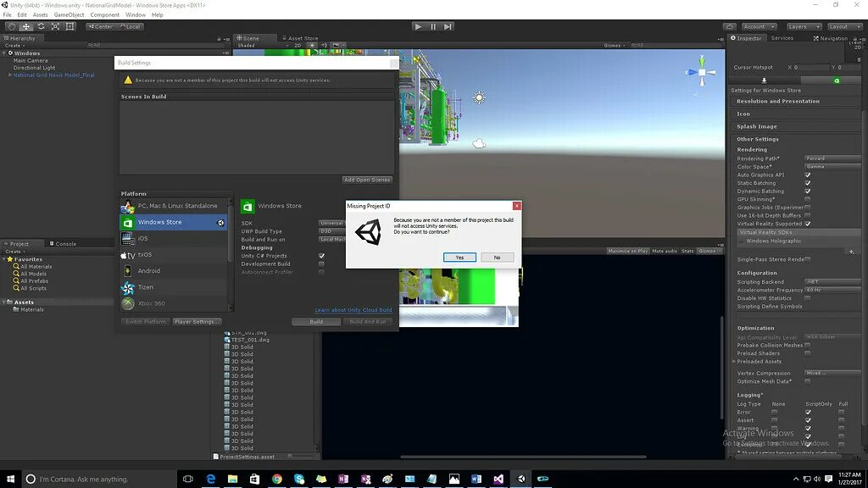The image size is (868, 488).
Task: Switch to the Services tab
Action: [782, 38]
